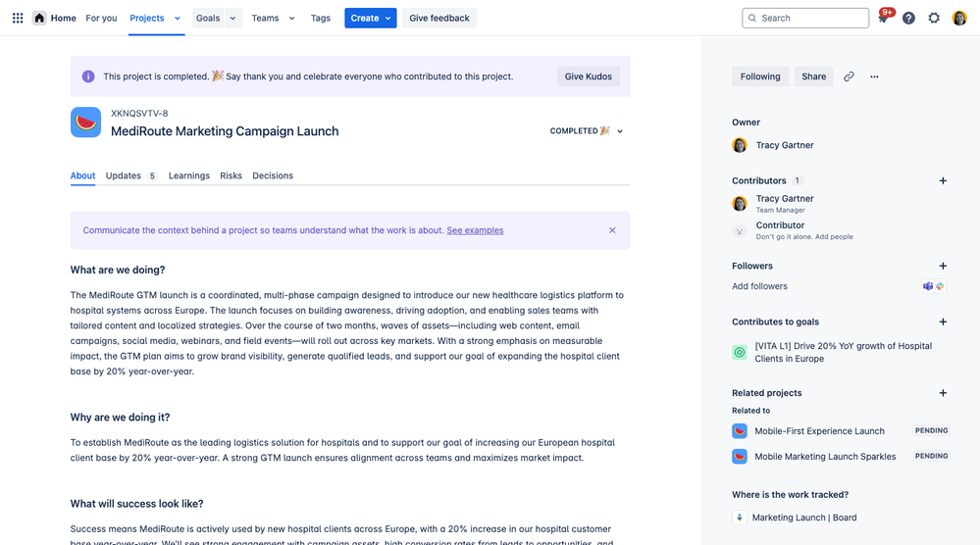Click the Share button
Image resolution: width=980 pixels, height=545 pixels.
(814, 76)
